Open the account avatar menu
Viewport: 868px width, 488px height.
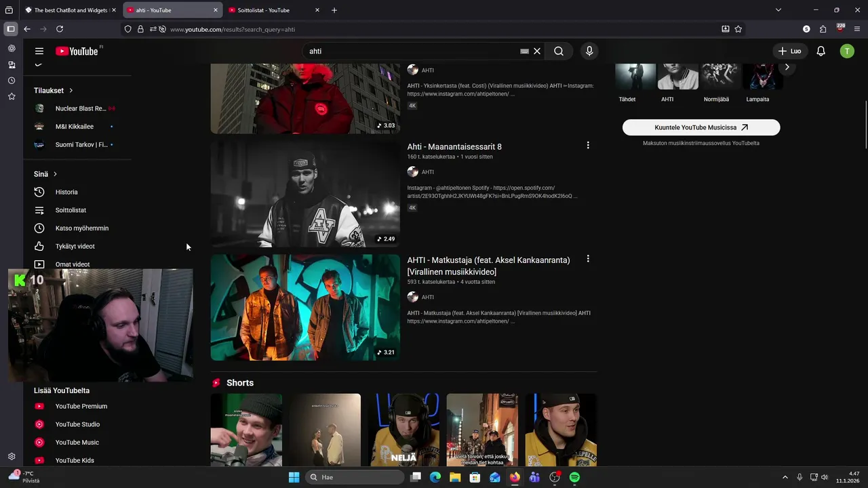[847, 51]
